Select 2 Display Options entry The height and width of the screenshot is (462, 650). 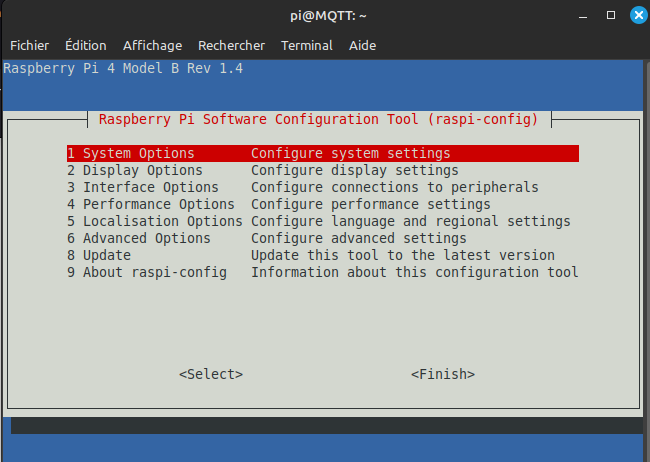(134, 171)
